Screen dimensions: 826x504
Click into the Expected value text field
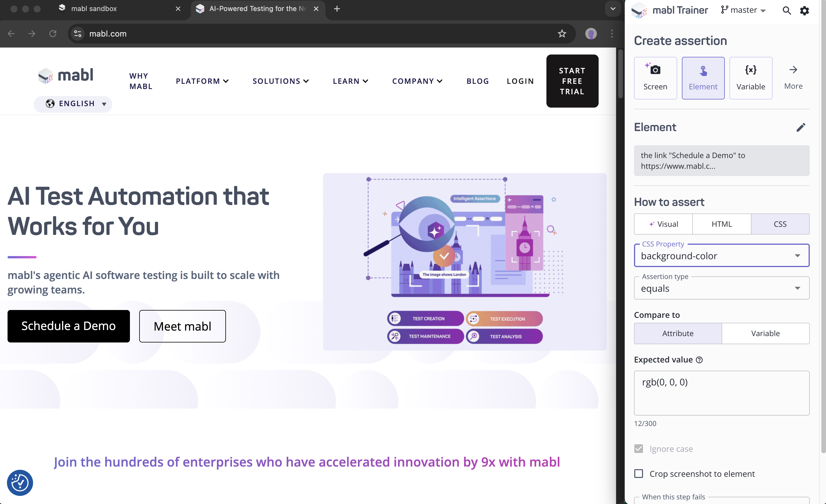tap(721, 393)
